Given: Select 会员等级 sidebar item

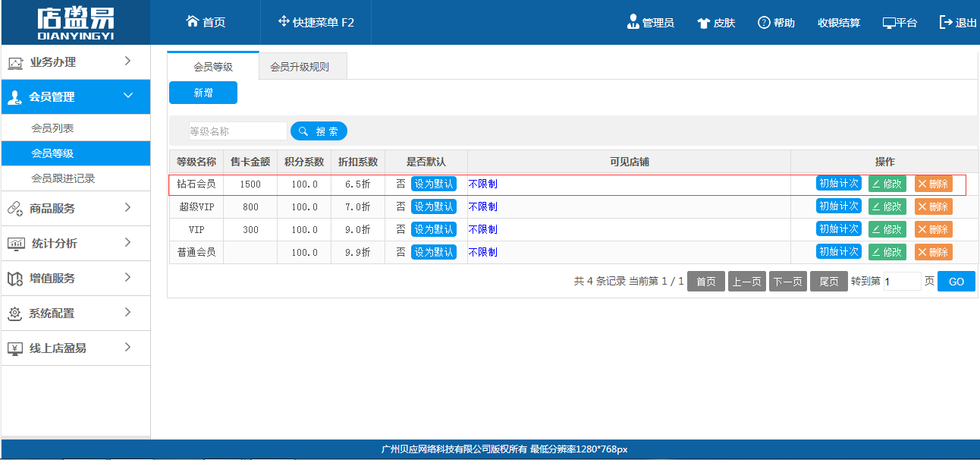Looking at the screenshot, I should point(76,153).
